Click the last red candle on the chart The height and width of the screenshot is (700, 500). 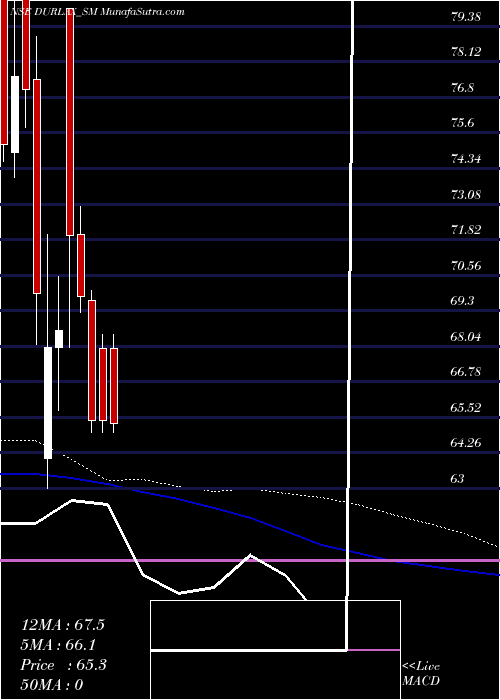click(114, 386)
